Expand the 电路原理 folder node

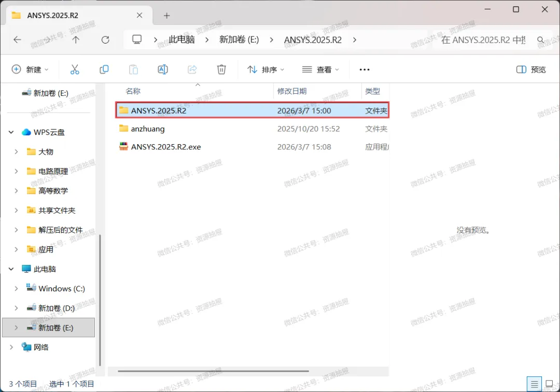[x=16, y=171]
